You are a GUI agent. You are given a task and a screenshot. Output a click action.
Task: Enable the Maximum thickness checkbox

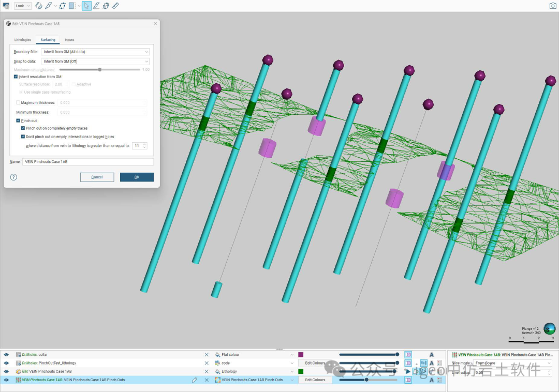(x=19, y=103)
